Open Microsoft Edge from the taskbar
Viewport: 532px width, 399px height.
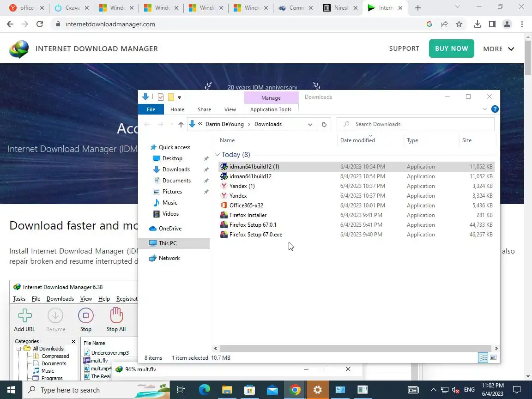click(x=204, y=390)
